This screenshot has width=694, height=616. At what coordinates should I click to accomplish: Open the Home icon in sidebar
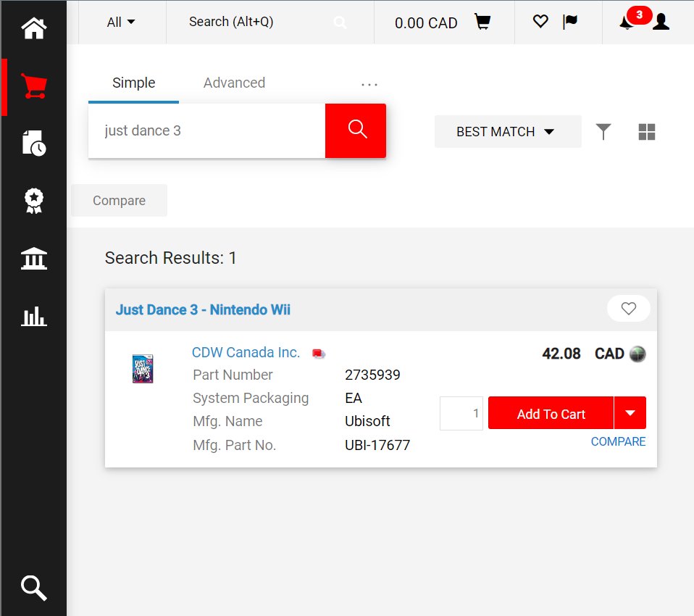(x=33, y=28)
